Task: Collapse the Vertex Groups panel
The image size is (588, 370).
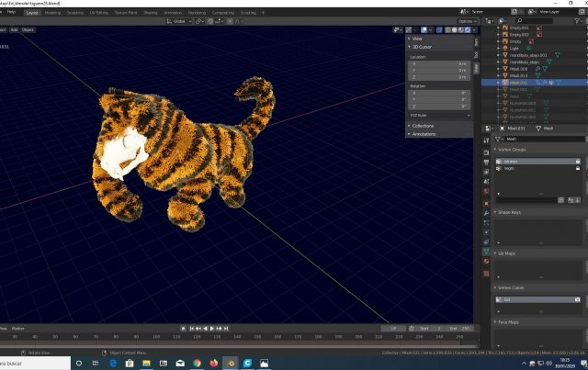Action: point(510,150)
